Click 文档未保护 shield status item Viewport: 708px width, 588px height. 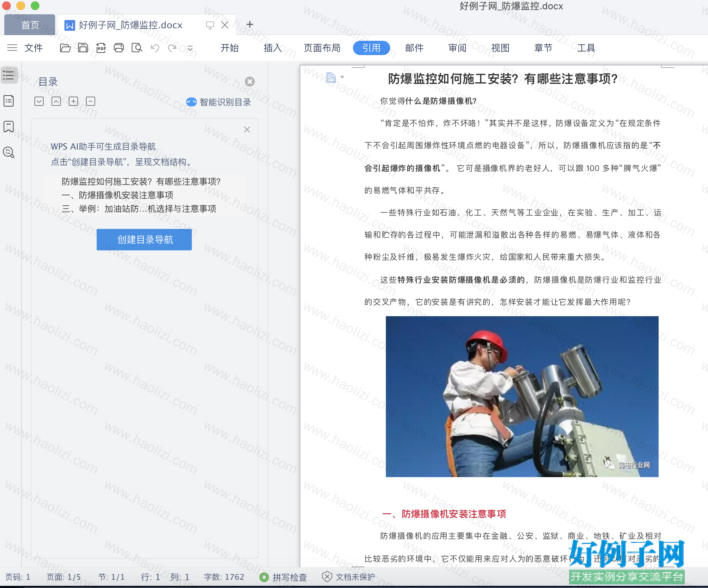[349, 577]
